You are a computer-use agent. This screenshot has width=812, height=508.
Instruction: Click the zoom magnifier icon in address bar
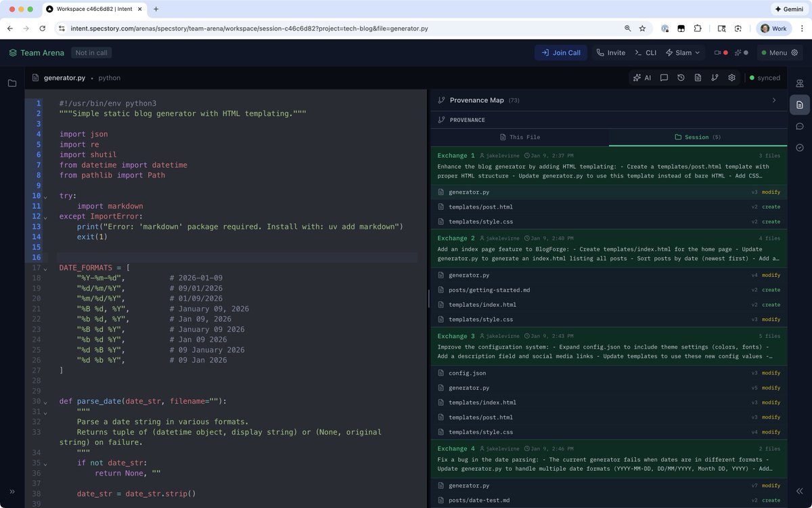click(x=627, y=28)
